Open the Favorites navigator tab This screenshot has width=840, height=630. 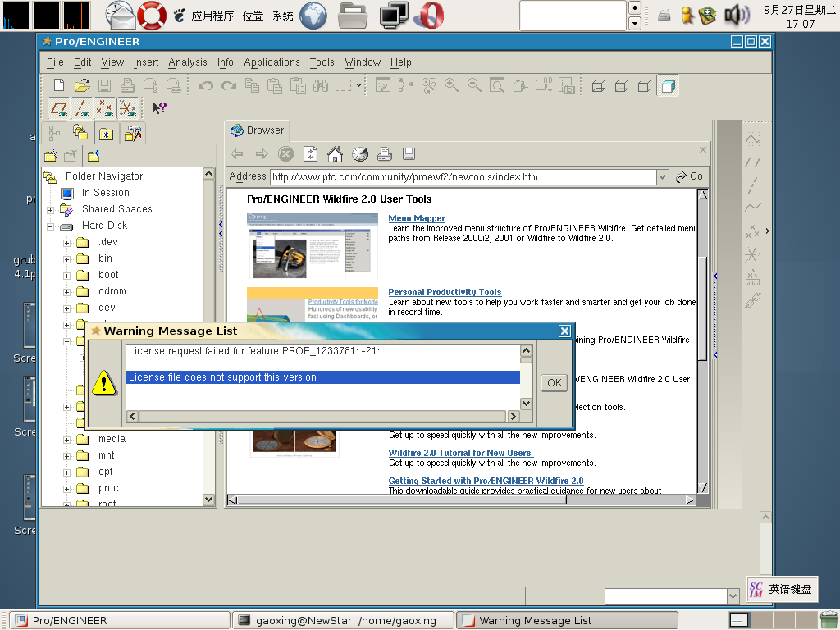coord(106,134)
